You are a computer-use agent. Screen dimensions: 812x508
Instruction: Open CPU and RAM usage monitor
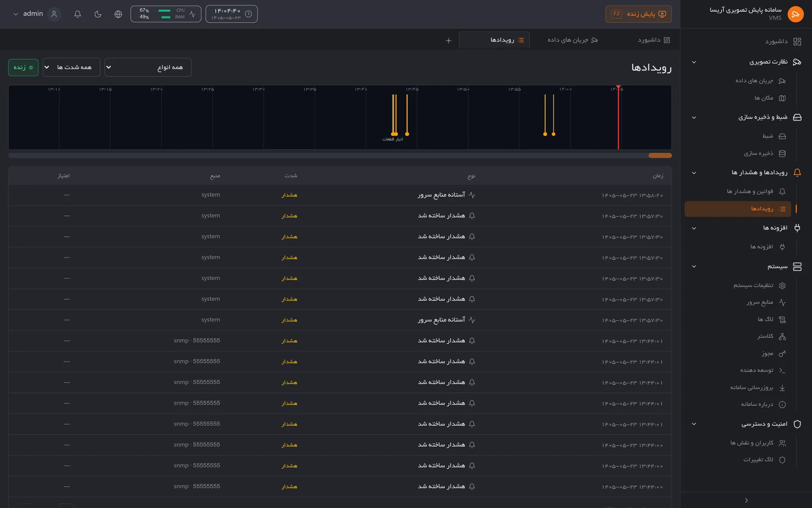point(166,14)
